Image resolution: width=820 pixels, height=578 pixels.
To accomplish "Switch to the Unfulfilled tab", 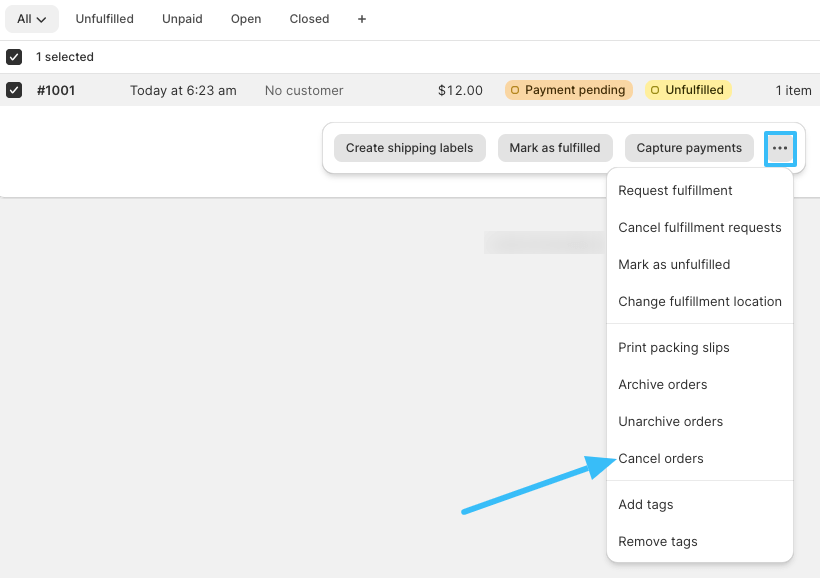I will coord(104,18).
